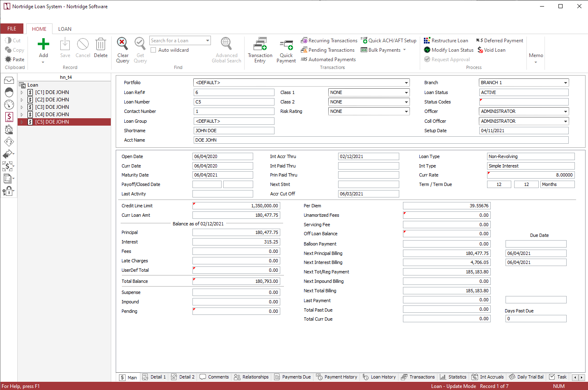Click the Loan Number field

click(234, 102)
